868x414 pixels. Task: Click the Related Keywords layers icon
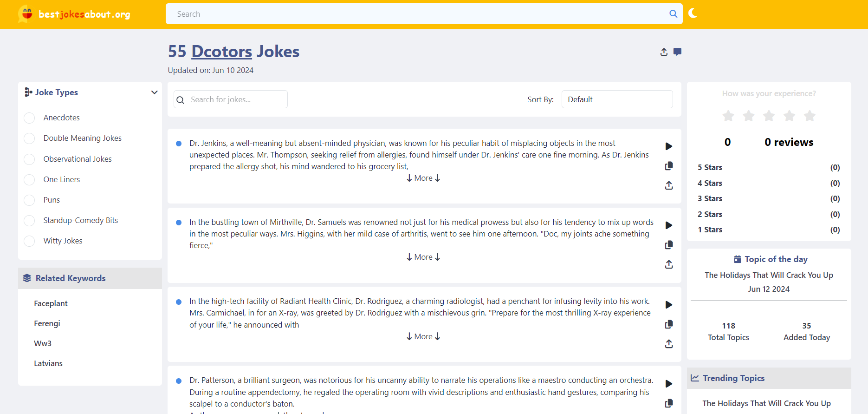(x=27, y=278)
